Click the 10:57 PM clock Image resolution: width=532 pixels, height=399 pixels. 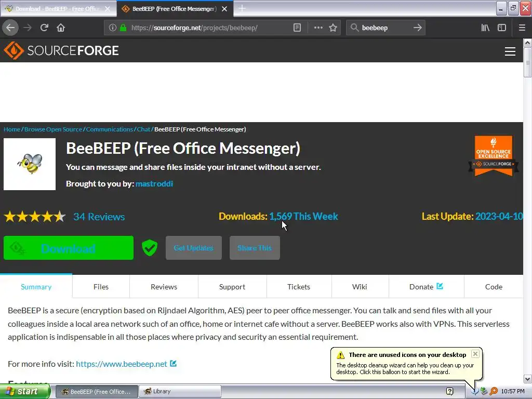[x=513, y=392]
